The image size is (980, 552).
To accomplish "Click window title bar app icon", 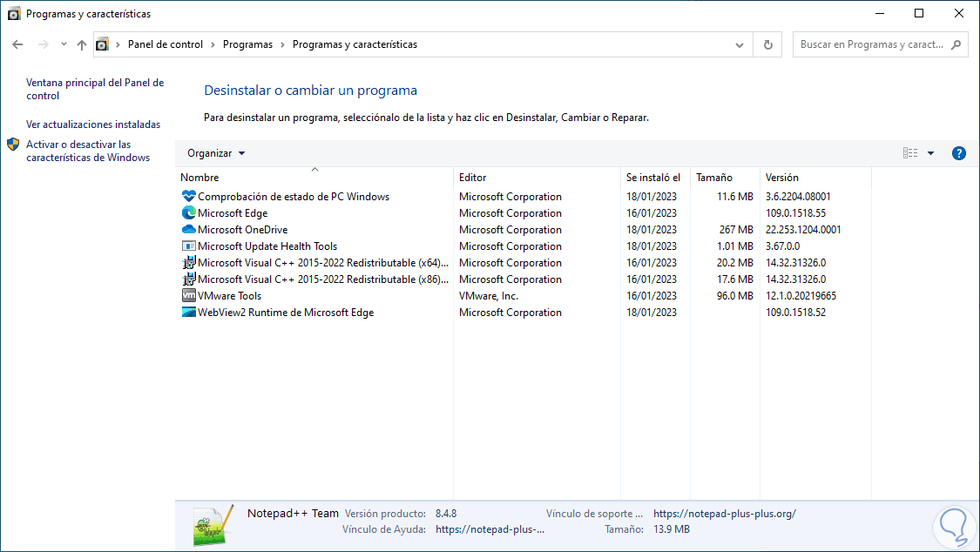I will (14, 14).
